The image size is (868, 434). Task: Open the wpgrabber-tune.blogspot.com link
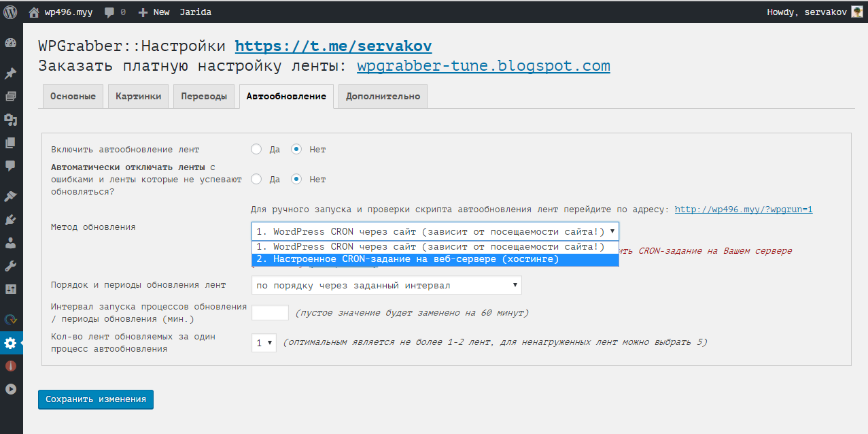(483, 66)
